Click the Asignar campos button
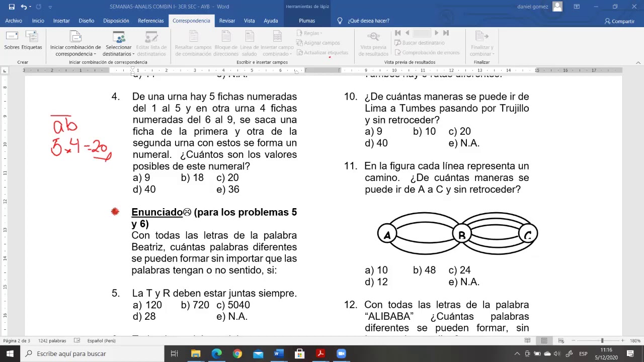The width and height of the screenshot is (644, 362). 318,43
